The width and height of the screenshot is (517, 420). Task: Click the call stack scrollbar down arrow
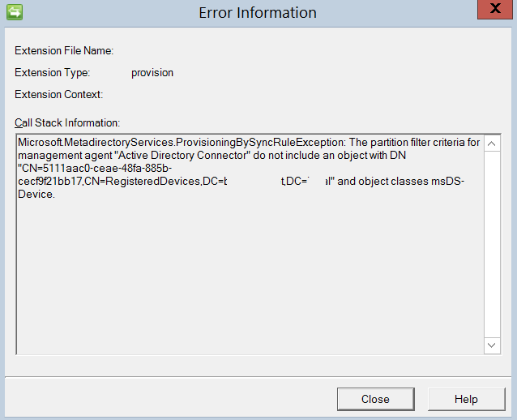(x=492, y=345)
